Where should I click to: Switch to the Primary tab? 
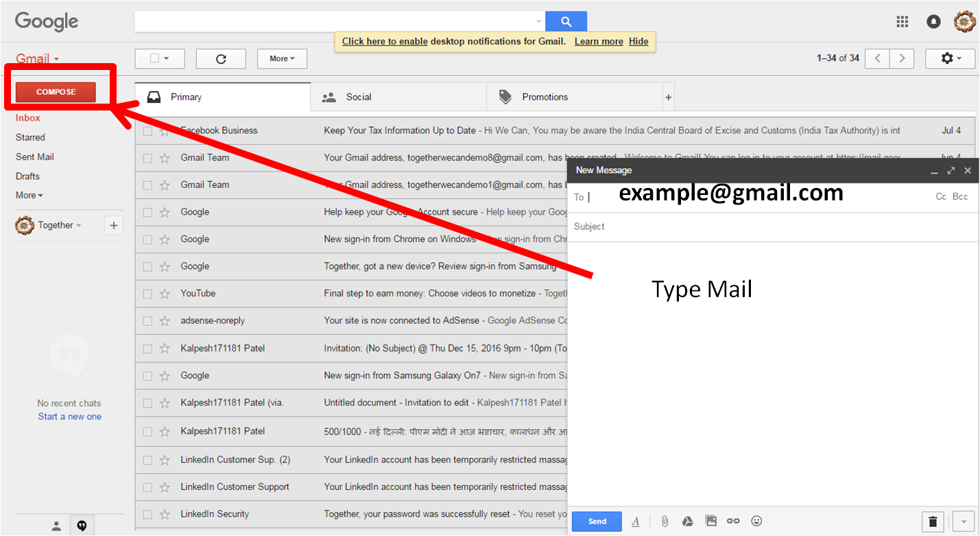(x=223, y=97)
